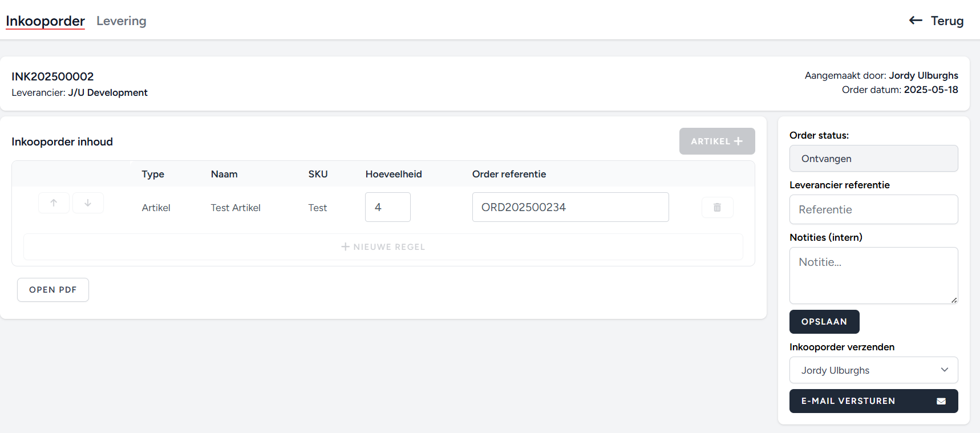
Task: Focus the Hoeveelheid quantity field
Action: (387, 207)
